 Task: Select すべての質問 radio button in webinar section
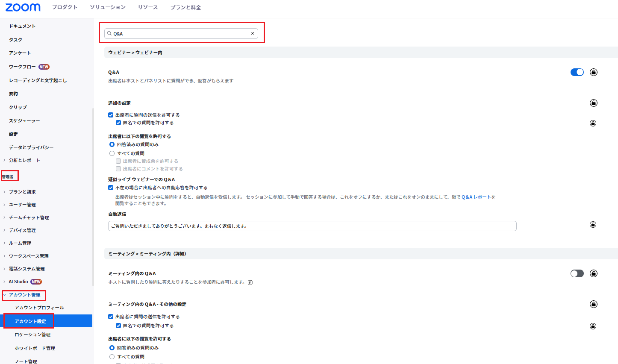click(112, 153)
